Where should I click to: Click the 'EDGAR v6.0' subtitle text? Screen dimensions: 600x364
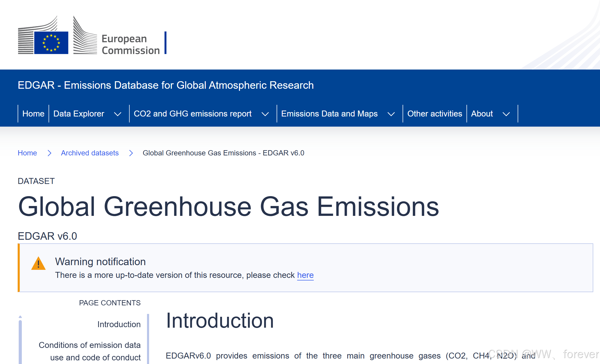point(48,236)
